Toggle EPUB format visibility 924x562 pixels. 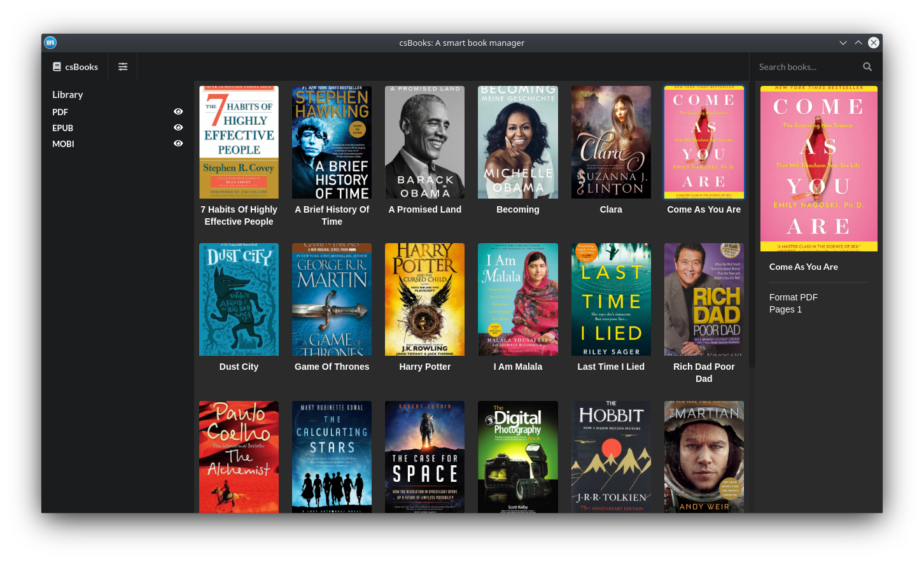178,127
